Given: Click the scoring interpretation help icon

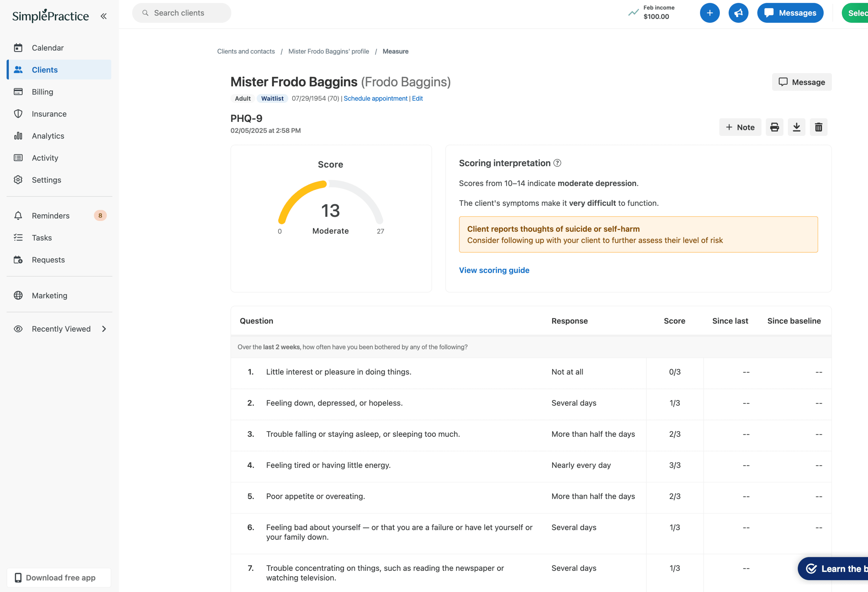Looking at the screenshot, I should coord(557,163).
